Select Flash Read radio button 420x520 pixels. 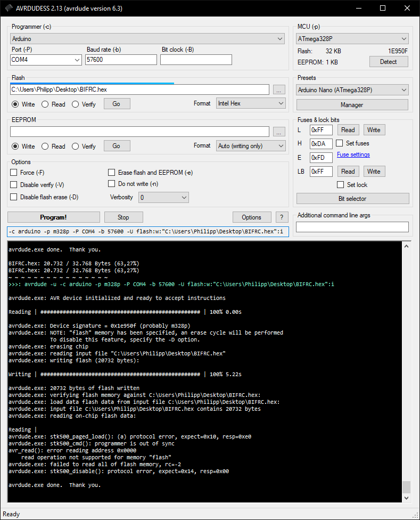click(45, 104)
